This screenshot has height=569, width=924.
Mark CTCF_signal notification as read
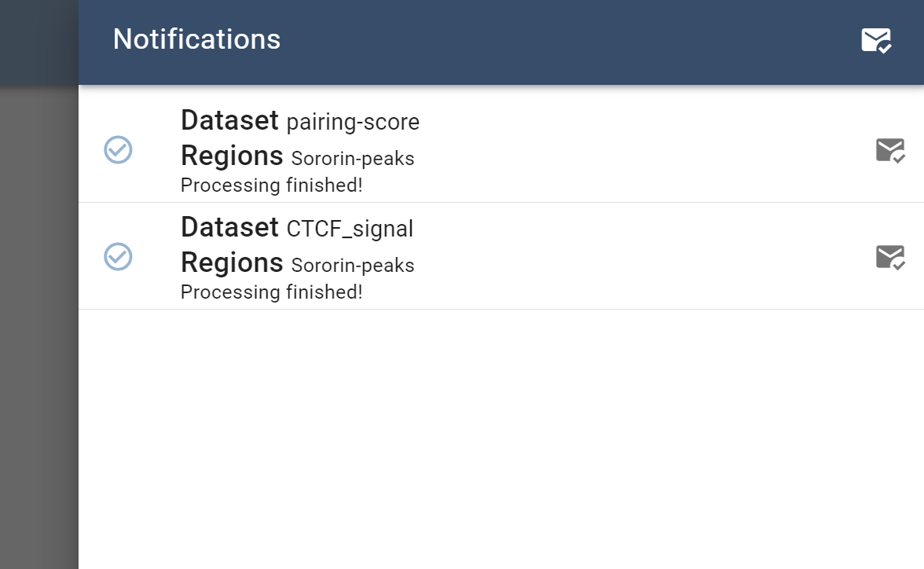tap(890, 257)
